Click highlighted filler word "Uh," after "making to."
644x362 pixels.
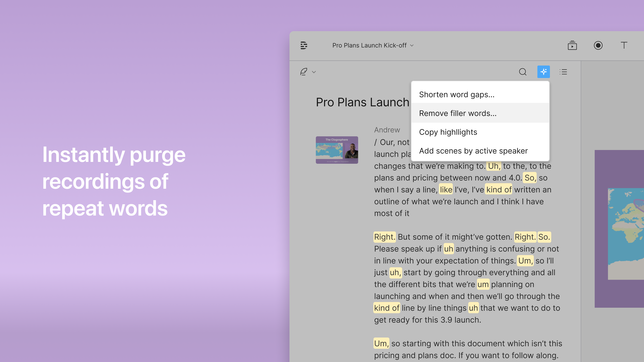494,166
